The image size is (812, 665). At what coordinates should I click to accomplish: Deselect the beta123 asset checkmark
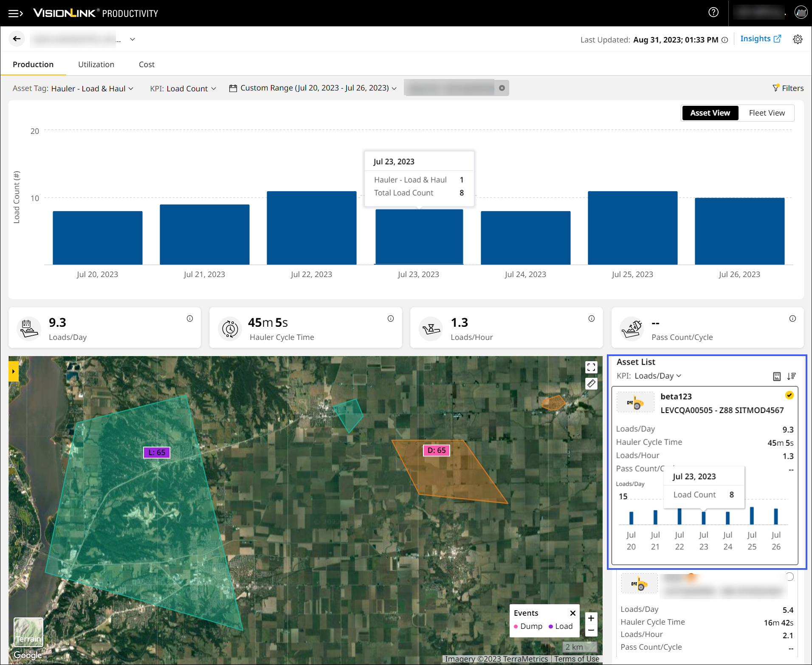pyautogui.click(x=789, y=395)
